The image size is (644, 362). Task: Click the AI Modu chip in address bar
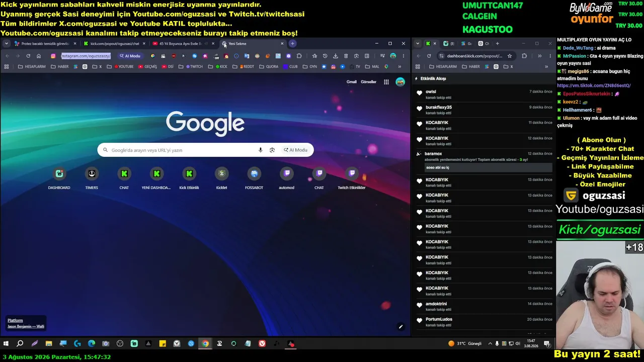pos(129,56)
